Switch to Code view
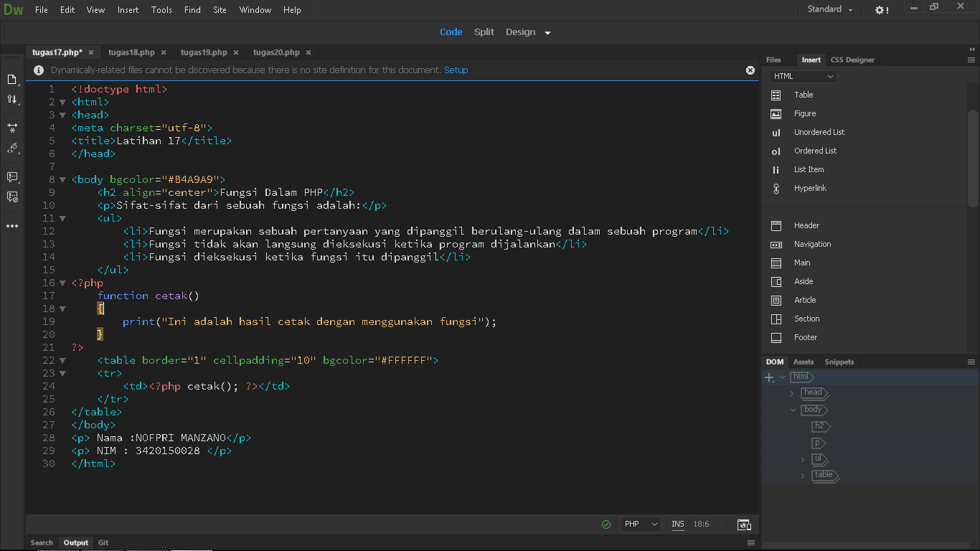This screenshot has width=980, height=551. coord(451,32)
